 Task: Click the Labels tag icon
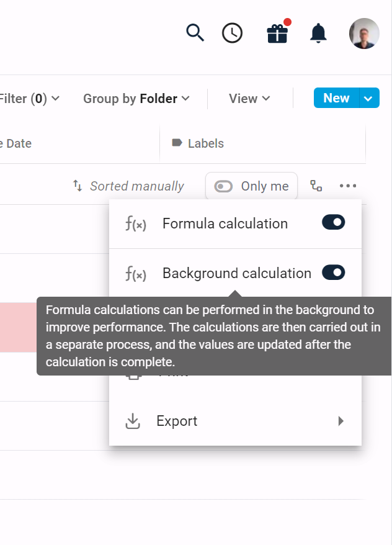pyautogui.click(x=177, y=143)
